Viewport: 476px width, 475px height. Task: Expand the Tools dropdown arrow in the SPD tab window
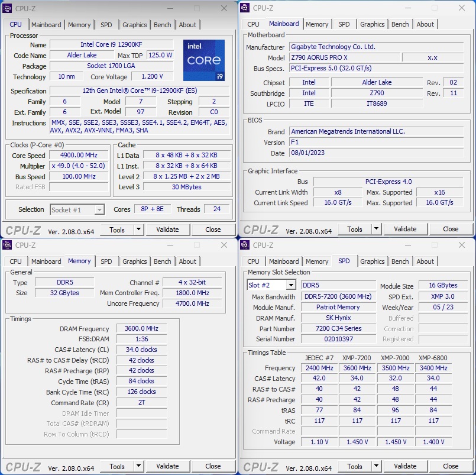click(377, 466)
